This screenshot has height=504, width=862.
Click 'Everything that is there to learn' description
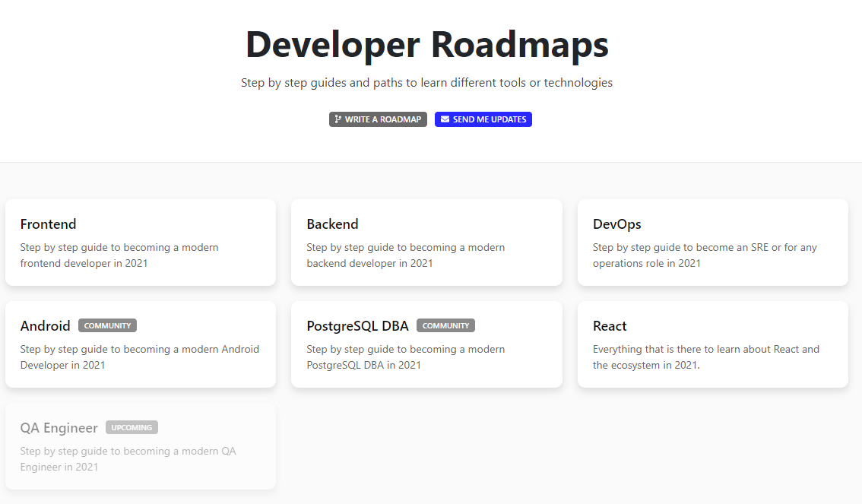click(706, 357)
